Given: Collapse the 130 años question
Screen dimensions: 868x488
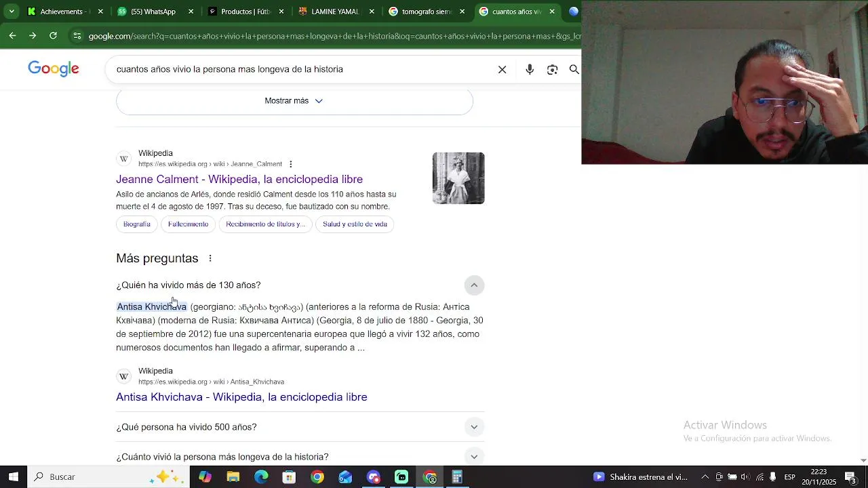Looking at the screenshot, I should (x=474, y=285).
